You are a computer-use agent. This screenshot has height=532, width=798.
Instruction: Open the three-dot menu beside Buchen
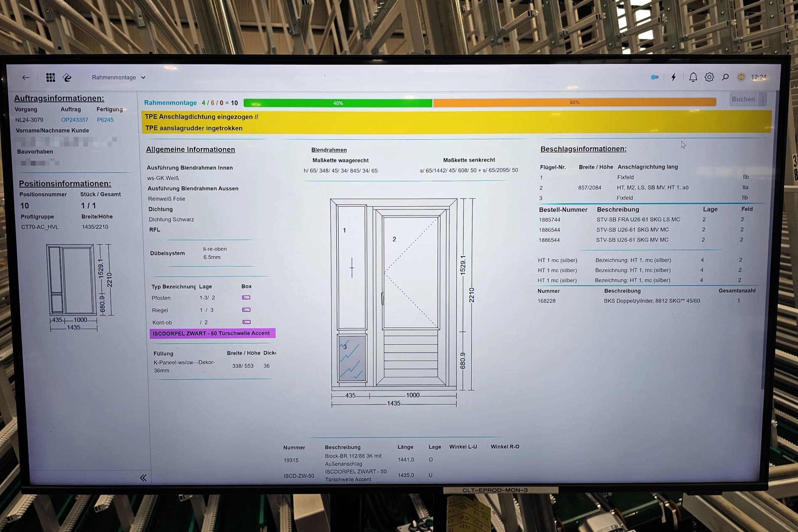click(x=763, y=99)
